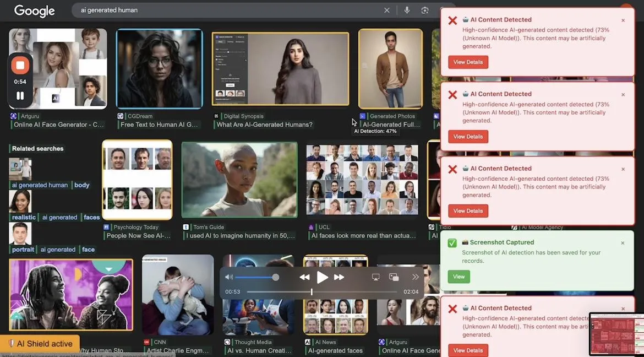Select the 'realistic' related search chip

pos(24,217)
